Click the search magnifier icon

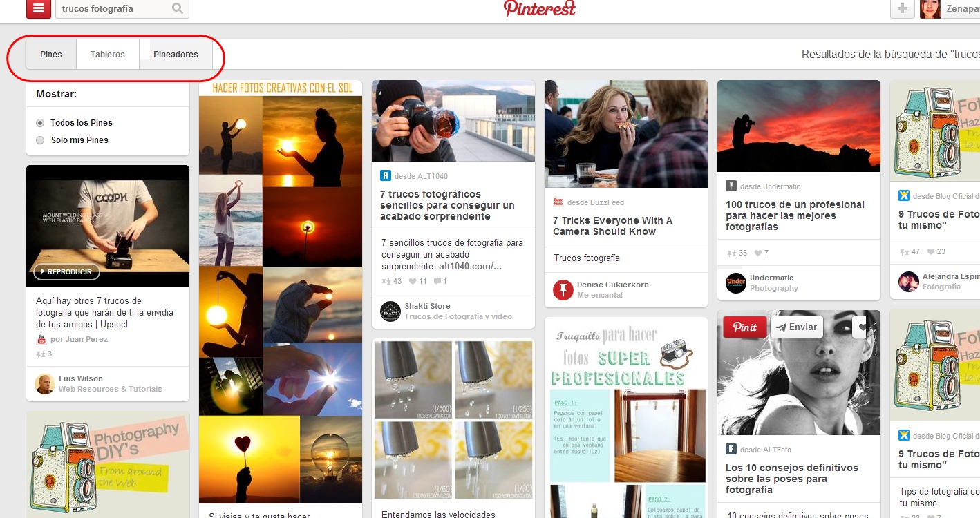tap(178, 9)
